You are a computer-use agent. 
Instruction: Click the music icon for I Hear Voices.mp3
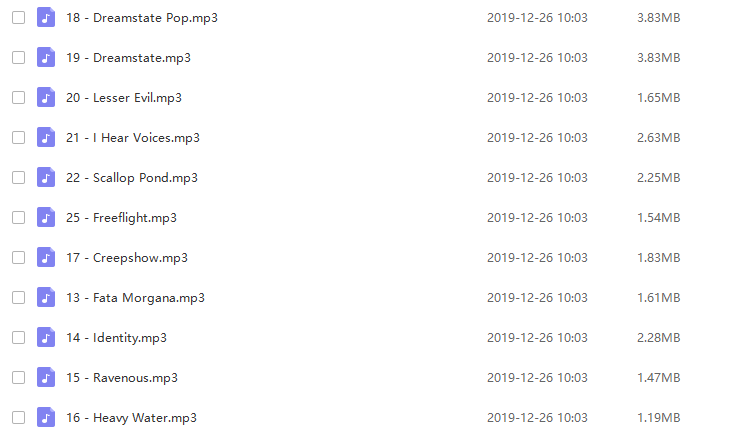[x=46, y=138]
